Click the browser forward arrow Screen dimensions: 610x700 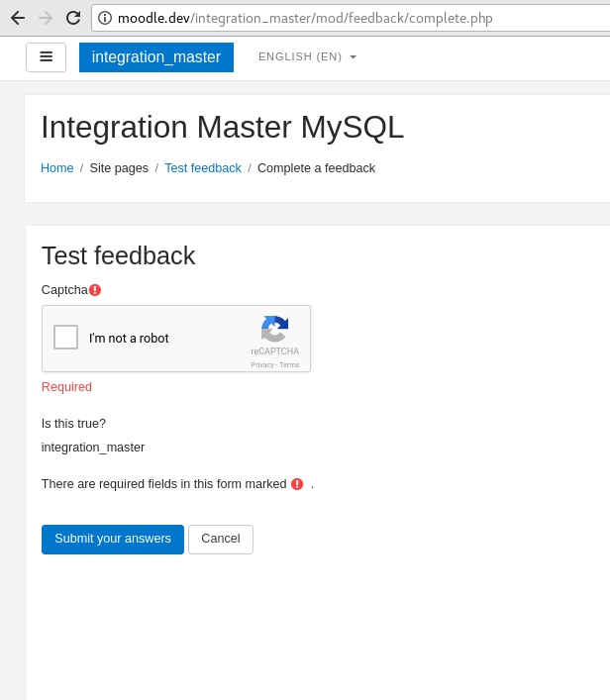[x=46, y=18]
